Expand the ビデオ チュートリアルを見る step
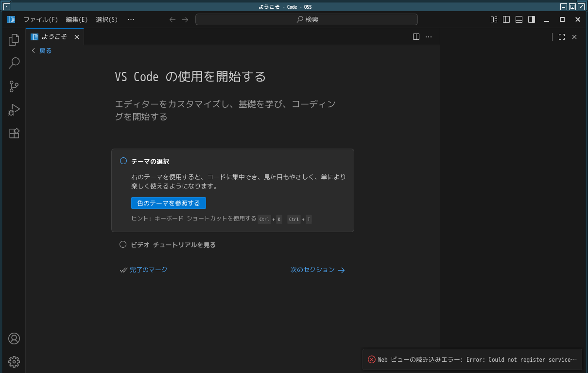This screenshot has width=588, height=373. 173,245
